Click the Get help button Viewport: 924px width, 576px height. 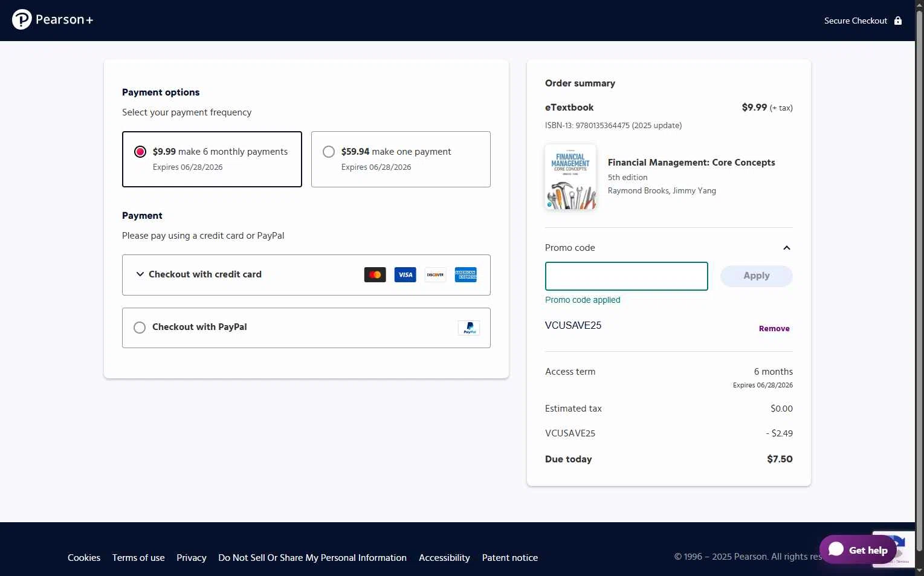pyautogui.click(x=858, y=549)
